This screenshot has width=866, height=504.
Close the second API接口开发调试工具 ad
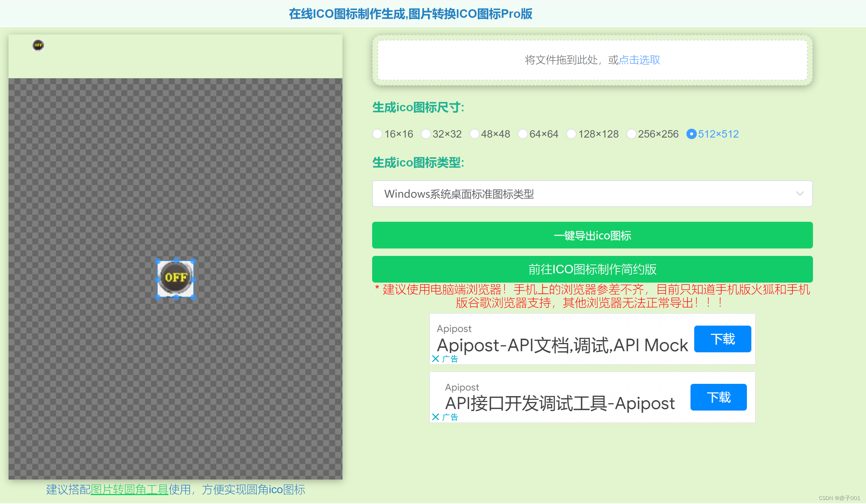436,417
